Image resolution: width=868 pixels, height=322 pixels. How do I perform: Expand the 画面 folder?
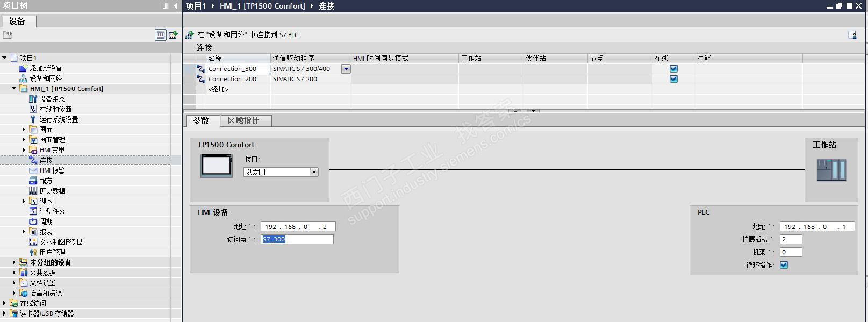tap(24, 130)
